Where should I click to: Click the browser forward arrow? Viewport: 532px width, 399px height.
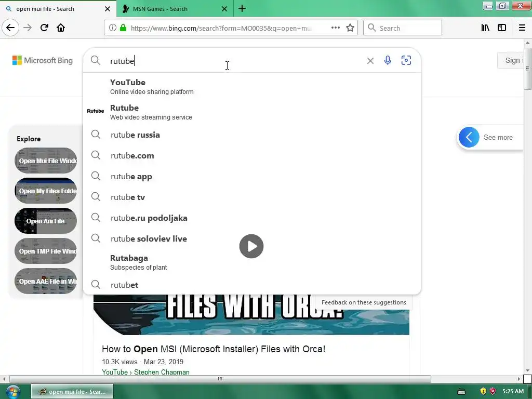click(x=28, y=28)
